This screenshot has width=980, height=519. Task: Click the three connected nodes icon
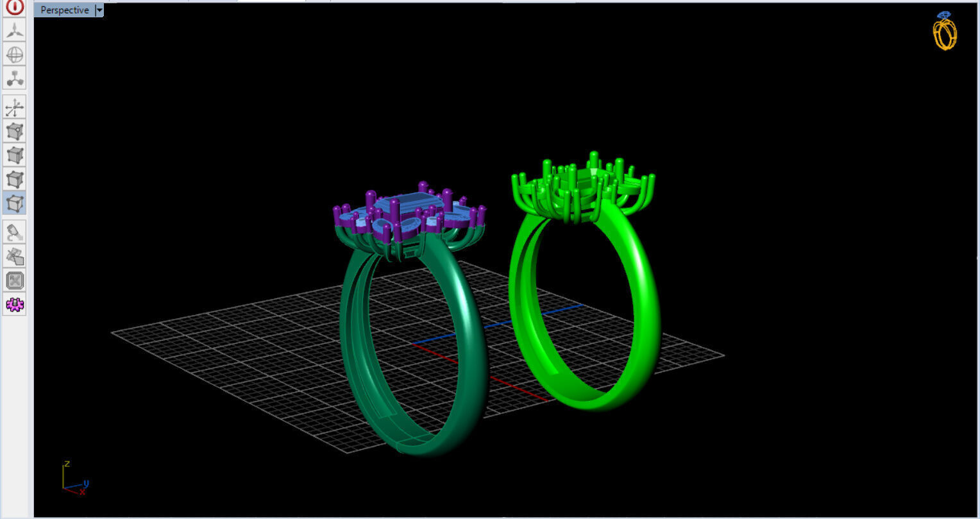click(15, 78)
